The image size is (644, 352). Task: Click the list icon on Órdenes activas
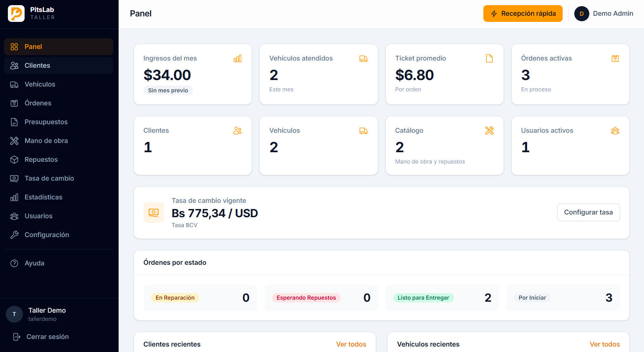[x=615, y=58]
